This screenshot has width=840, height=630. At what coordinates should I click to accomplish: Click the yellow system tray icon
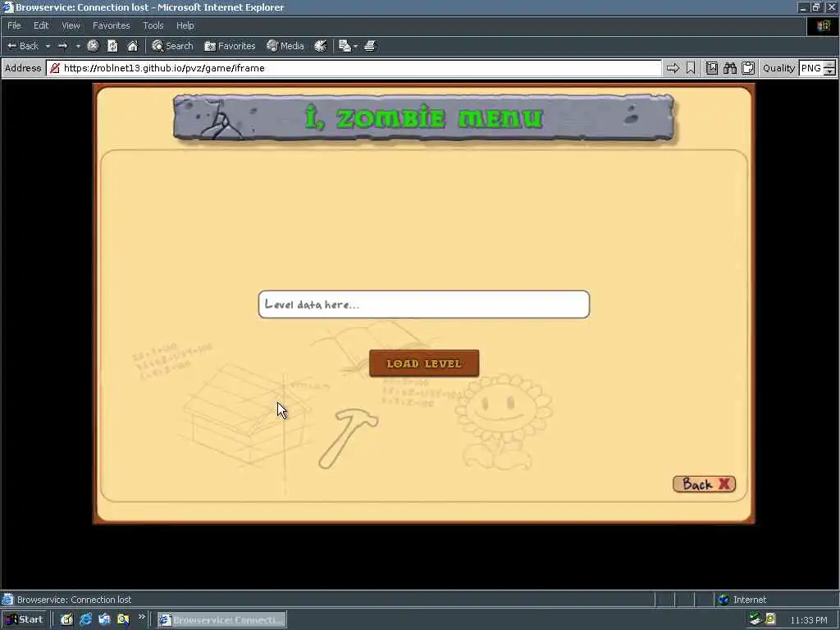[770, 619]
